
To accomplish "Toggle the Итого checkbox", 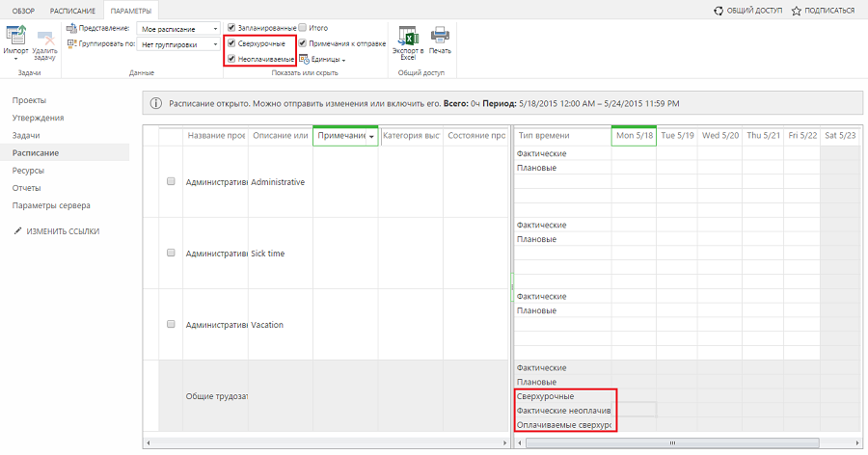I will click(302, 27).
